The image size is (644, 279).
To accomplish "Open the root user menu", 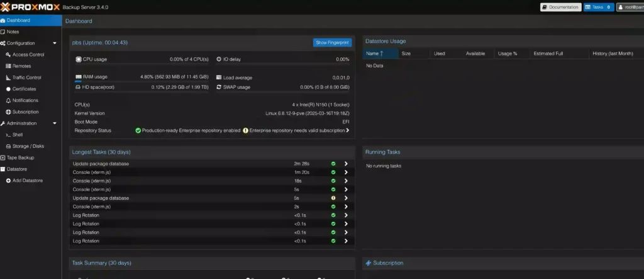I will 630,7.
